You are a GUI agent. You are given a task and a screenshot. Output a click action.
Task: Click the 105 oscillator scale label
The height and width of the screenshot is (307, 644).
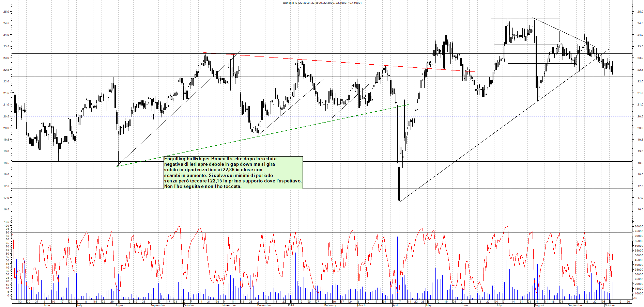6,222
